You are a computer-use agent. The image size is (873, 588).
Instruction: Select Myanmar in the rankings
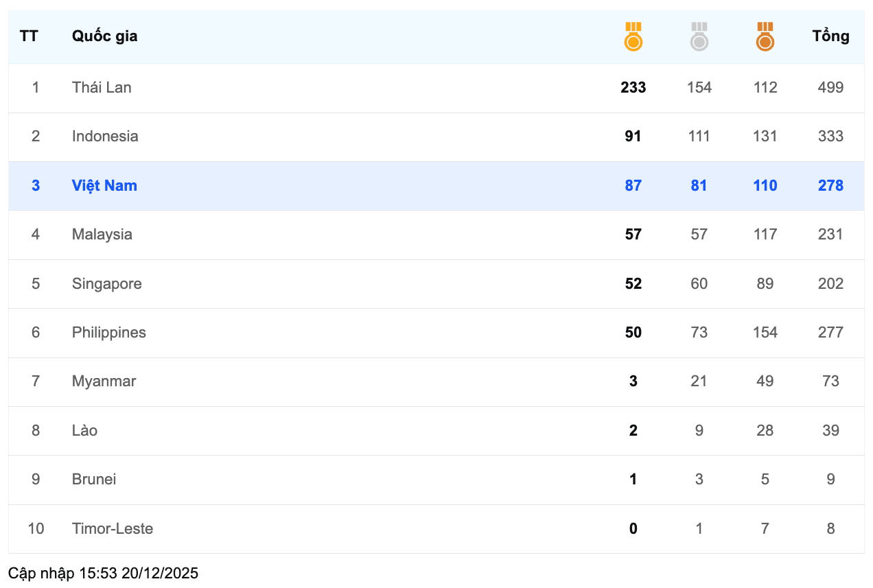[x=104, y=381]
